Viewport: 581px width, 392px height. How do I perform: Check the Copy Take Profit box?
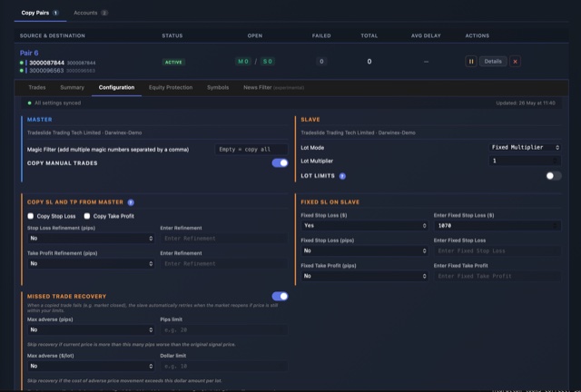87,216
